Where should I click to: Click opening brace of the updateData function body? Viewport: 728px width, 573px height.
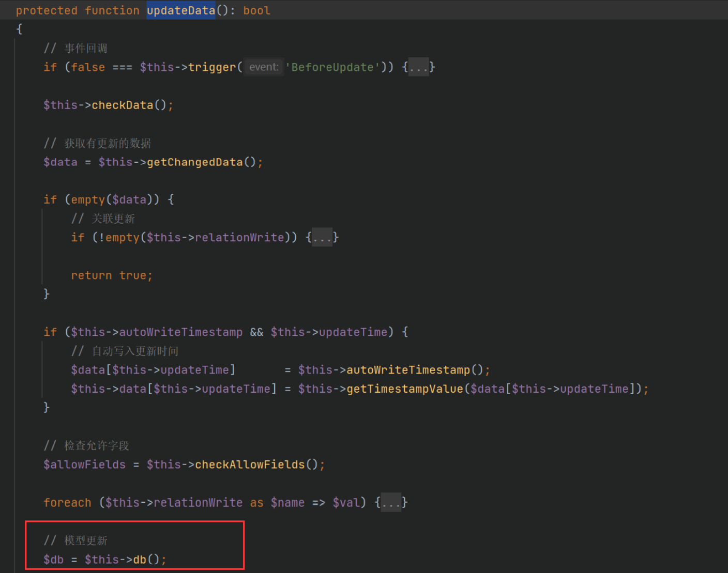coord(19,29)
